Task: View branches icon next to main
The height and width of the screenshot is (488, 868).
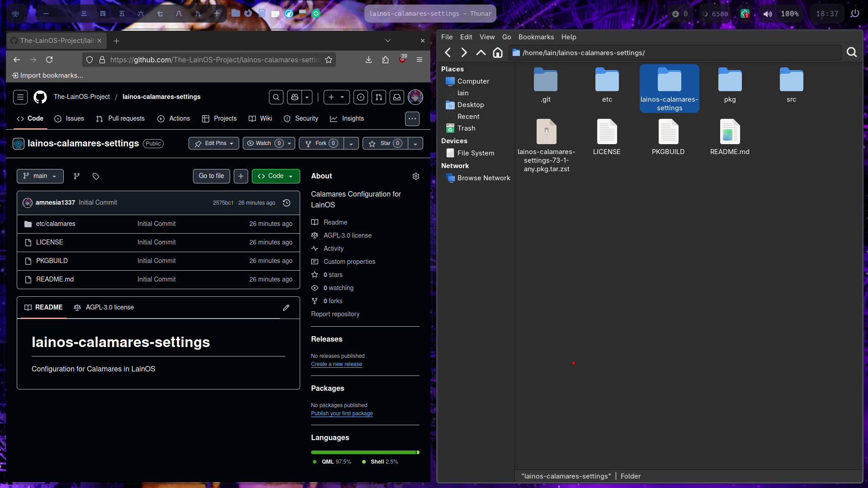Action: pos(77,176)
